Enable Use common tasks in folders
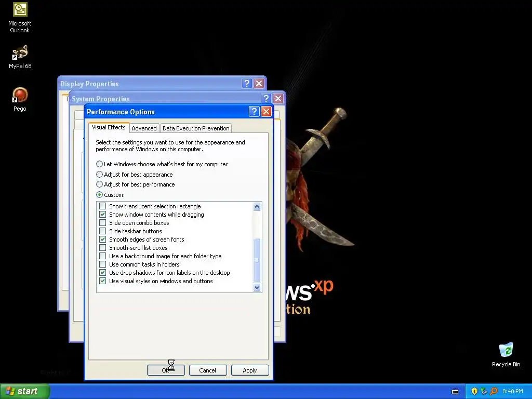The height and width of the screenshot is (399, 532). [x=102, y=264]
